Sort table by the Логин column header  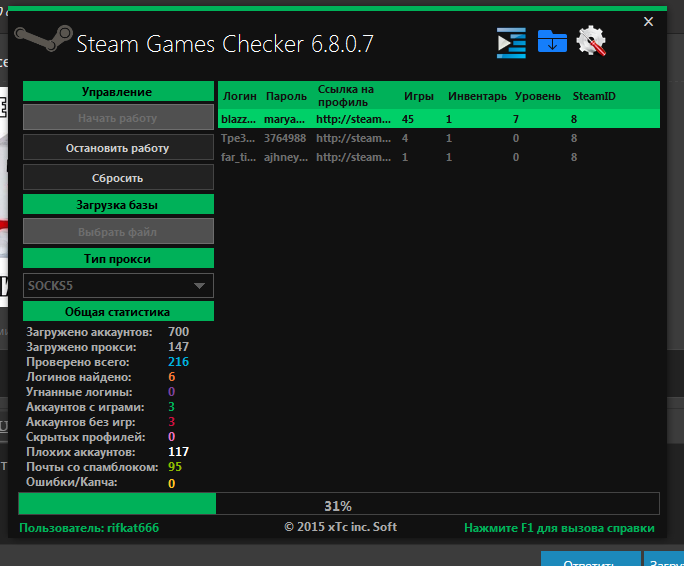click(x=239, y=96)
